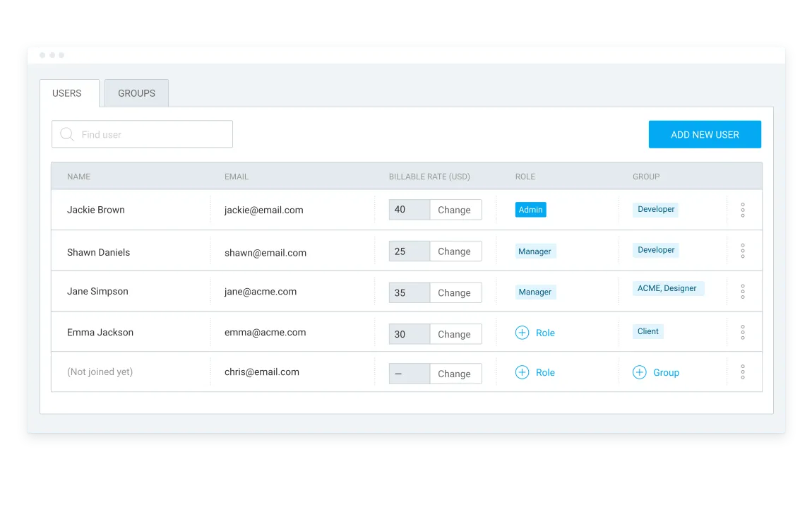Open the three-dot menu for Emma Jackson
812x505 pixels.
[x=742, y=332]
